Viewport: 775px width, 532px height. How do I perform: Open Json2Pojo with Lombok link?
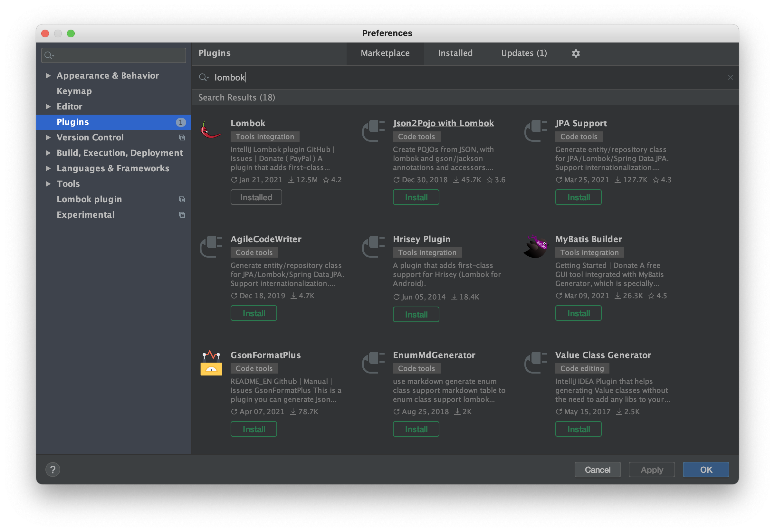(443, 123)
